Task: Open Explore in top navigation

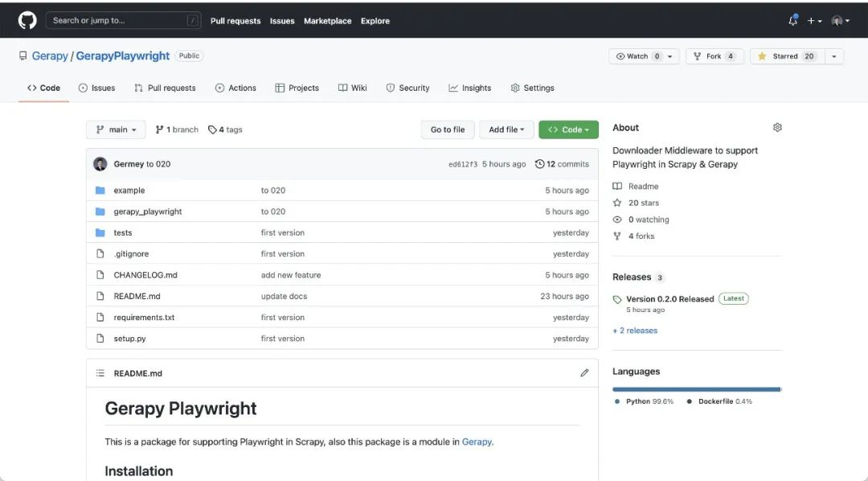Action: [x=375, y=20]
